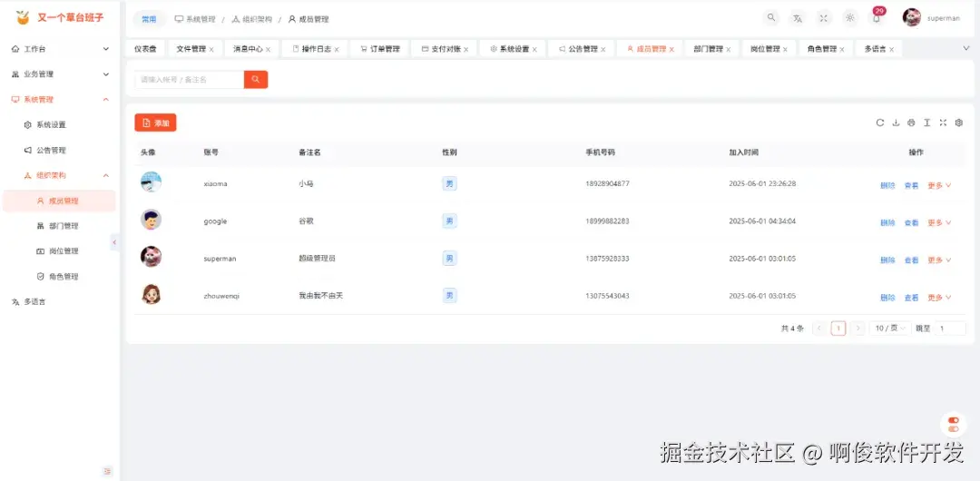Click the theme sun icon in header
This screenshot has width=980, height=481.
click(850, 18)
